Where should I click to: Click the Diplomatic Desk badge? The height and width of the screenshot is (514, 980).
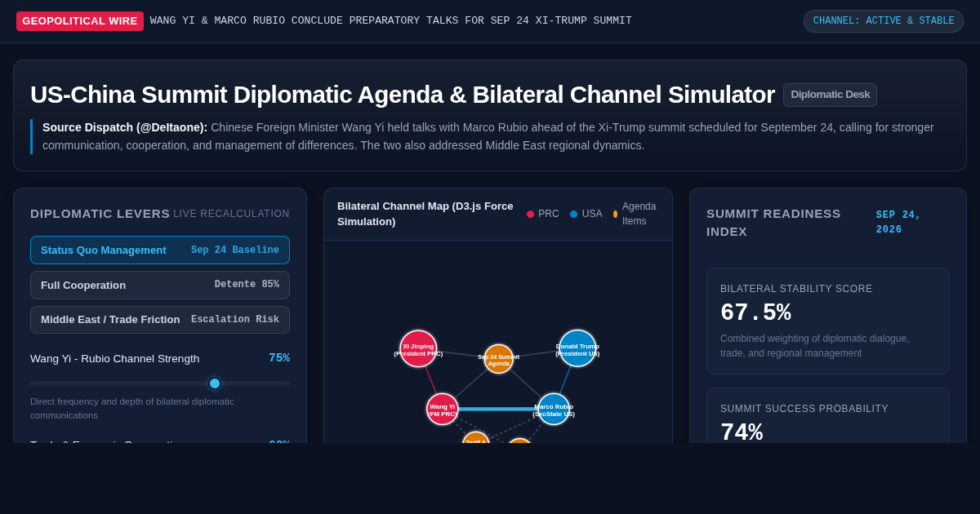point(830,95)
